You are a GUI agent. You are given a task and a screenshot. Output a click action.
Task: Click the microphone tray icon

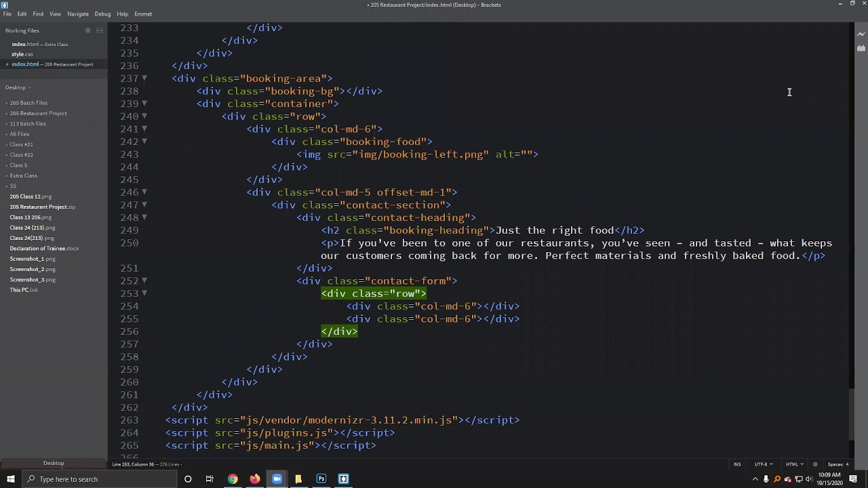[x=766, y=479]
